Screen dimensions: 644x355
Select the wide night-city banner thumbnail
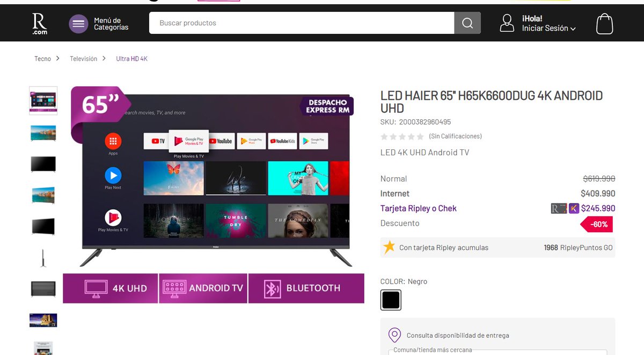[43, 320]
